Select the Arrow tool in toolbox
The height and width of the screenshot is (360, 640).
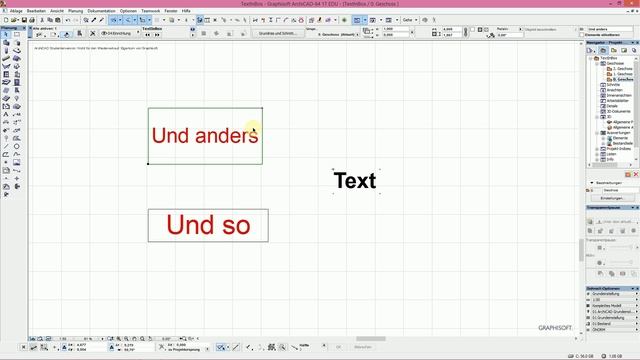pyautogui.click(x=6, y=35)
